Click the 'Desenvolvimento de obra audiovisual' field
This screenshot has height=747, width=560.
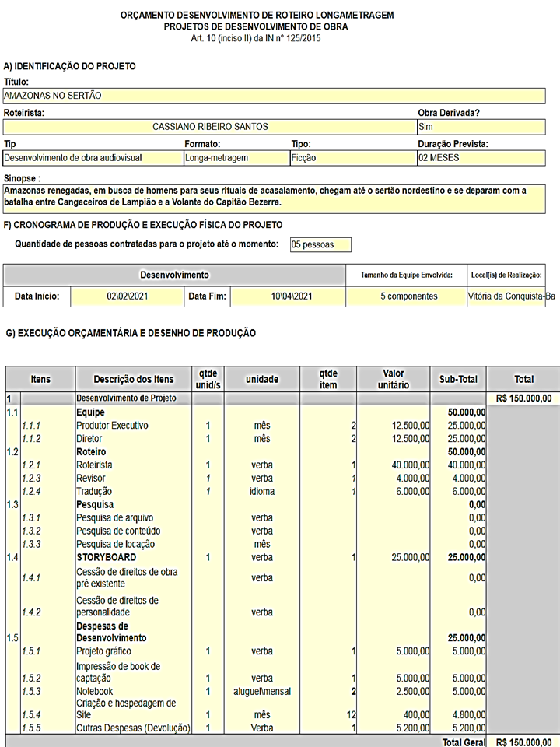93,158
